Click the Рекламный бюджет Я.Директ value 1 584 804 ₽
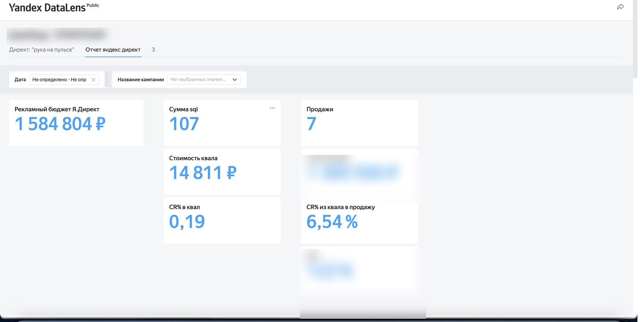The height and width of the screenshot is (322, 644). [x=60, y=124]
